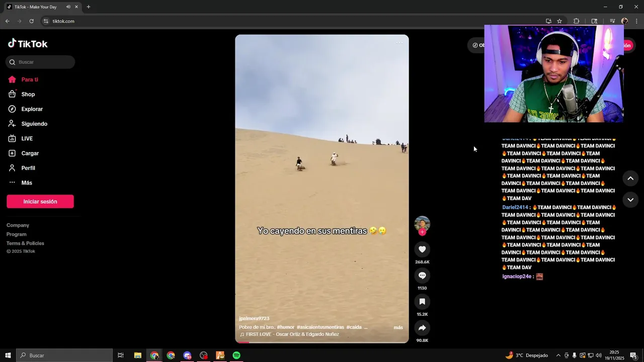Screen dimensions: 644x362
Task: Open the video's three-dot options menu
Action: 399,43
